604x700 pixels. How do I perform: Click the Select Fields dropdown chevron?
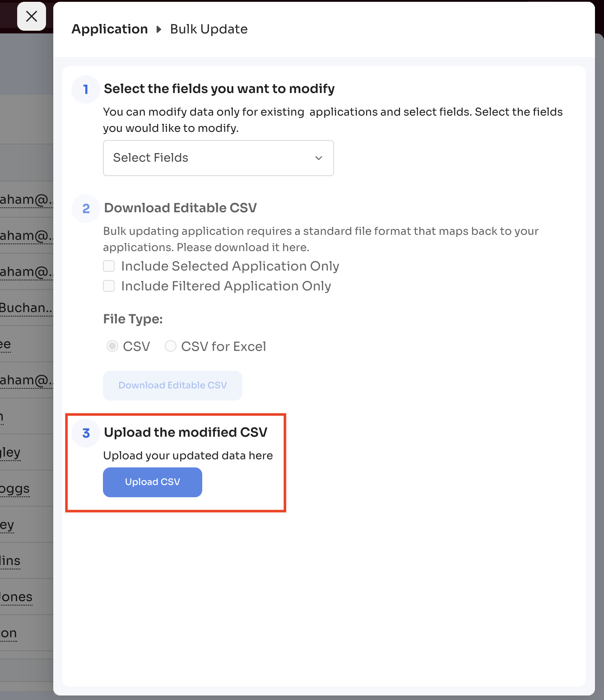coord(319,158)
